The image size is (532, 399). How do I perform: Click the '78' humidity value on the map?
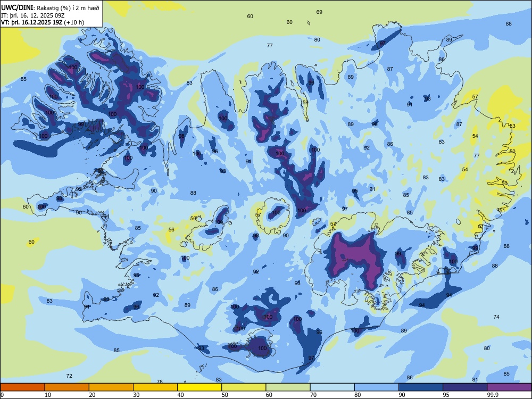click(160, 381)
